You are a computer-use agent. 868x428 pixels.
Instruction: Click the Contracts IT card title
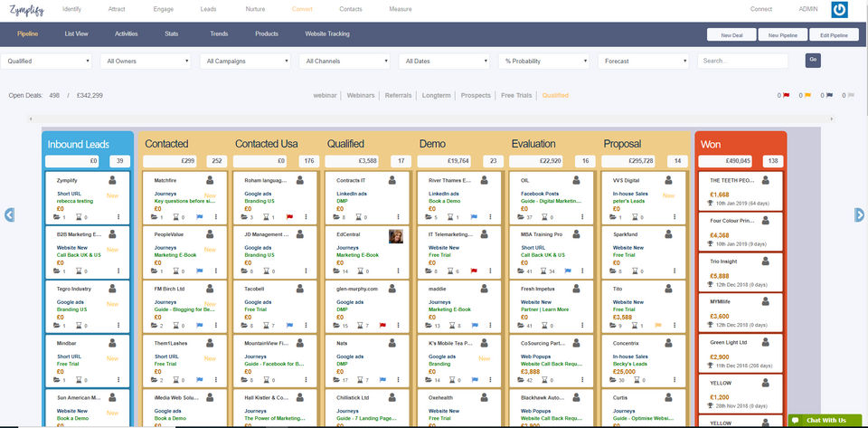point(351,180)
